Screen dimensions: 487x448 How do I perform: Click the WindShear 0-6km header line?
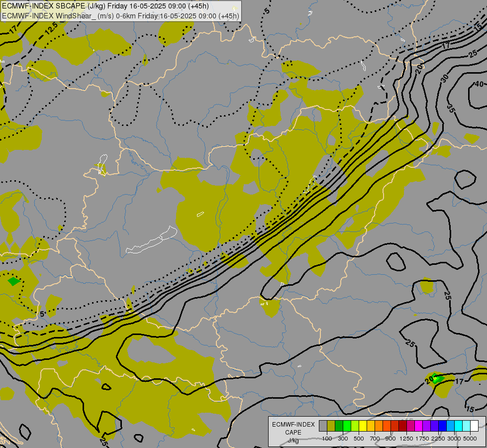[x=121, y=15]
